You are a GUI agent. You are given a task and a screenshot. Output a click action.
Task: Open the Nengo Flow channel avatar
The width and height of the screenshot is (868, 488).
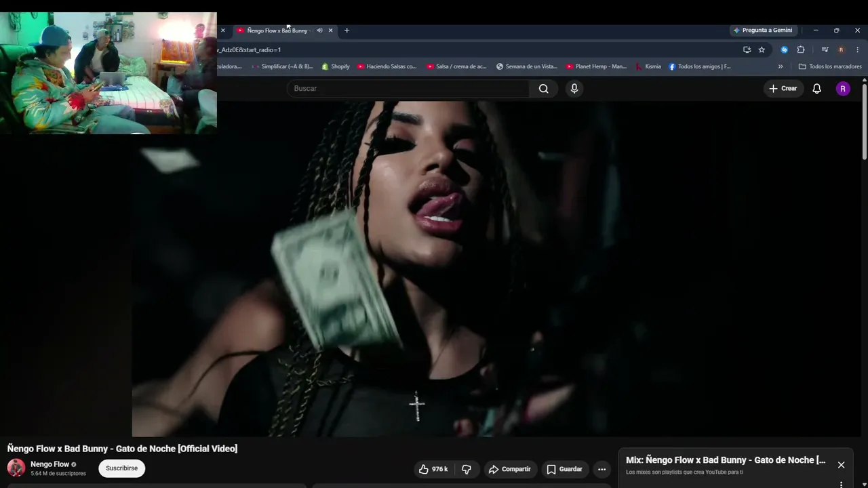[16, 468]
